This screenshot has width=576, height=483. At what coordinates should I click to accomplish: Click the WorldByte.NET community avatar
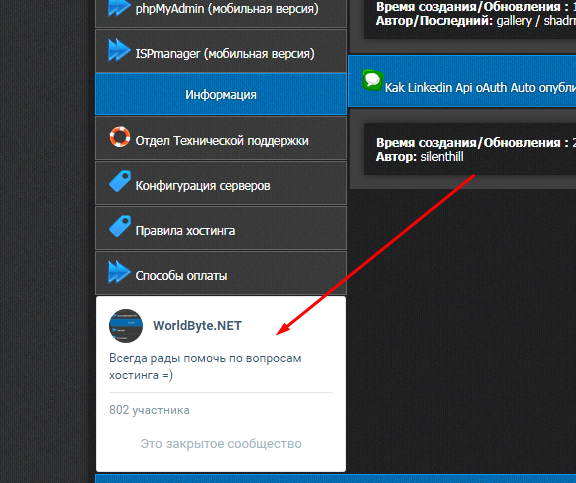point(126,326)
